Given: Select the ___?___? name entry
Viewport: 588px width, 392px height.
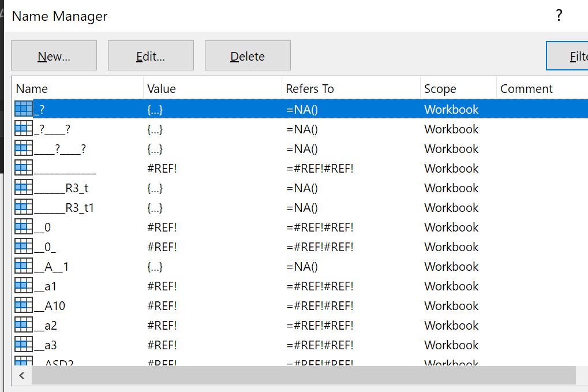Looking at the screenshot, I should pyautogui.click(x=60, y=148).
